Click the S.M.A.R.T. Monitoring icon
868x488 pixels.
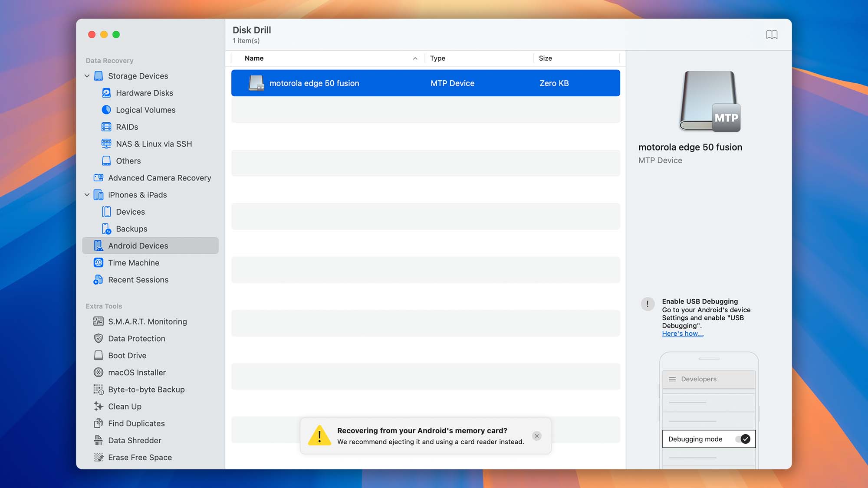pos(99,321)
